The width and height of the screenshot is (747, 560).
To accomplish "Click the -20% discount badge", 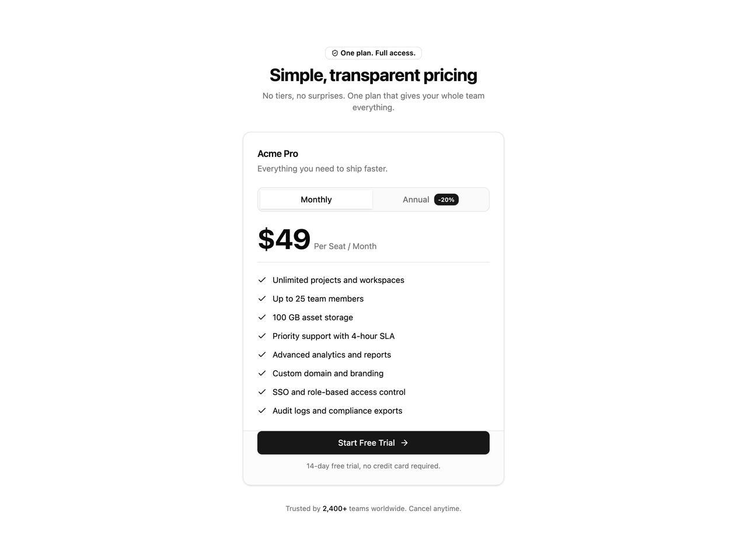I will click(446, 199).
